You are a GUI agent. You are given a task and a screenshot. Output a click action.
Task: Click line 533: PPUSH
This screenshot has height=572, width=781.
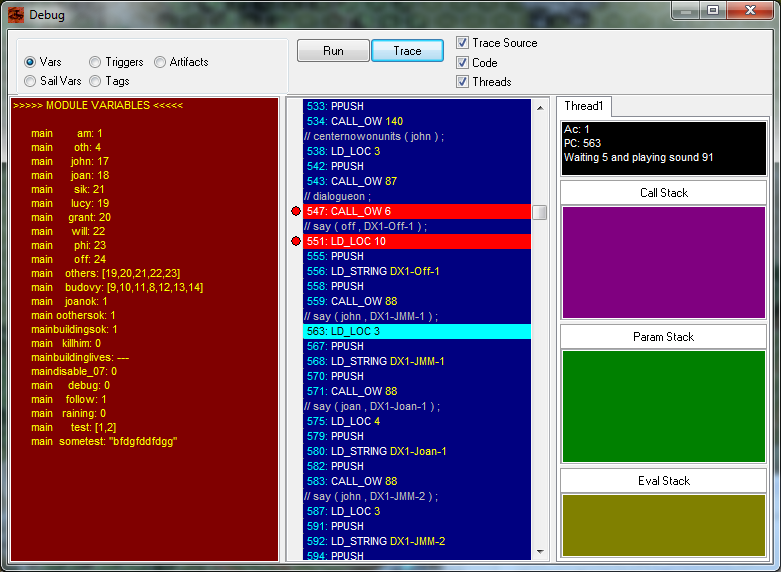(417, 106)
